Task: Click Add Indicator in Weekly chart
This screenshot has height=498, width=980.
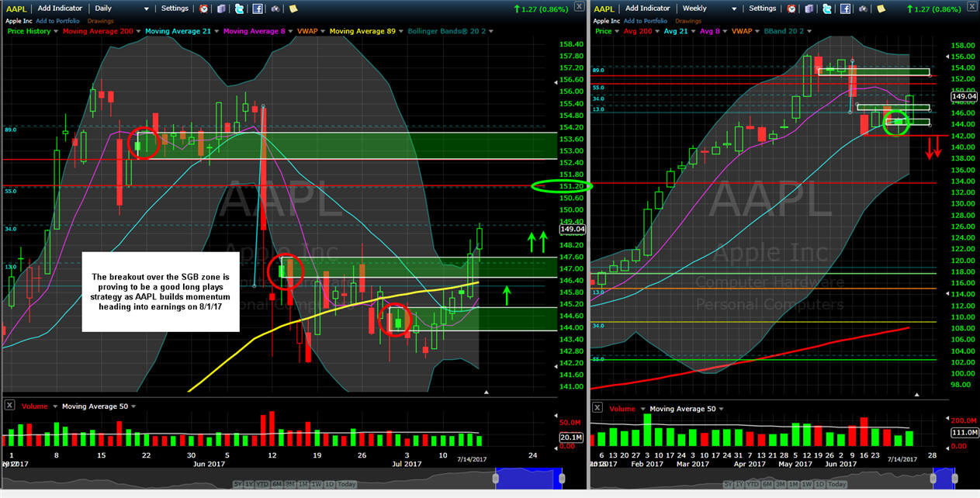Action: tap(648, 9)
